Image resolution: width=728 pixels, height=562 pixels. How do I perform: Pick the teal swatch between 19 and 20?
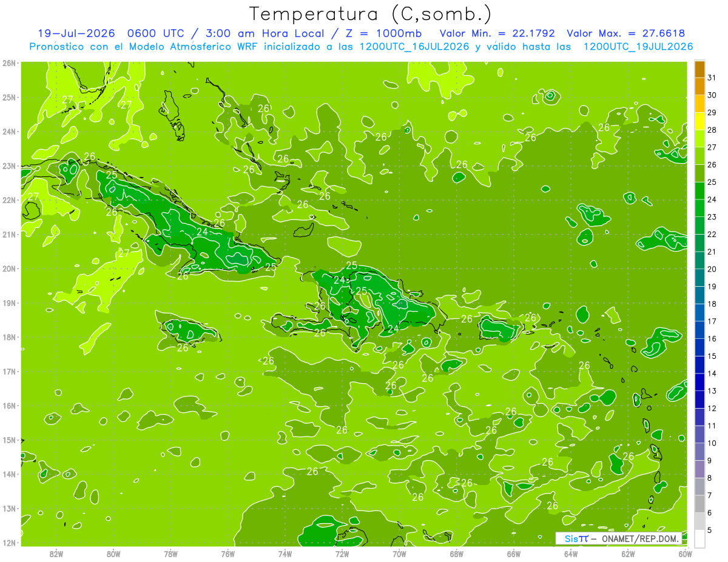click(x=699, y=278)
